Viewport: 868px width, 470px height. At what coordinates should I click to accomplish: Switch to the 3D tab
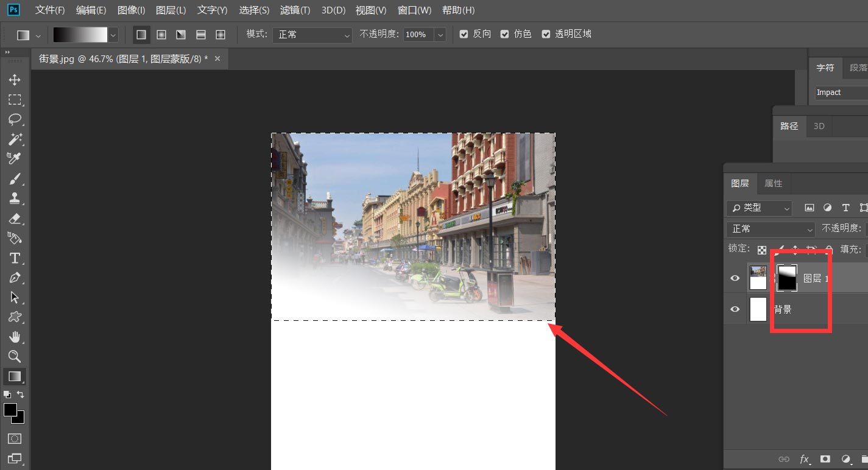click(819, 126)
